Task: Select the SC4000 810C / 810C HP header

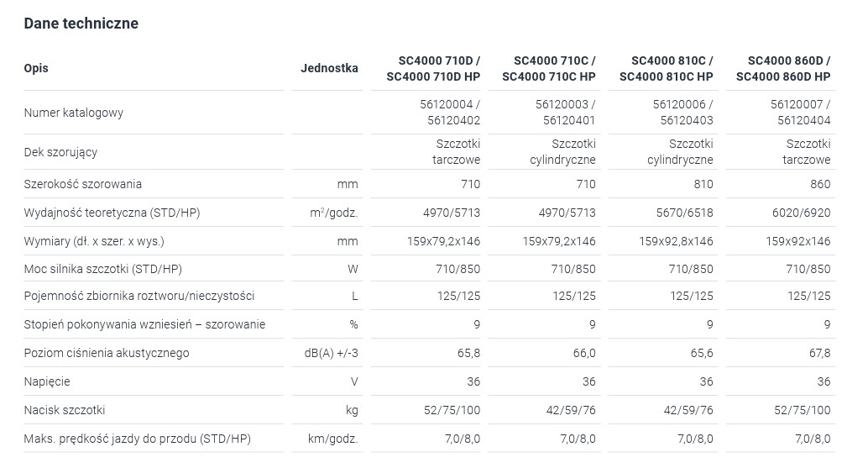Action: (667, 68)
